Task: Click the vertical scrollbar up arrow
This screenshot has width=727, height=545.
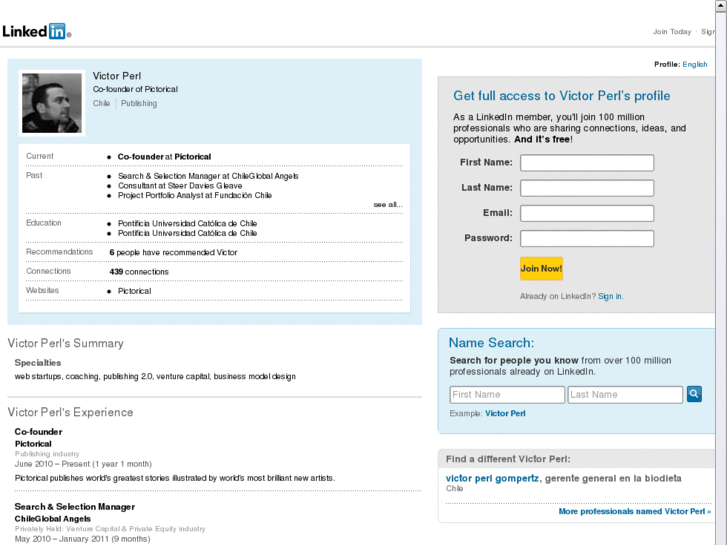Action: coord(721,6)
